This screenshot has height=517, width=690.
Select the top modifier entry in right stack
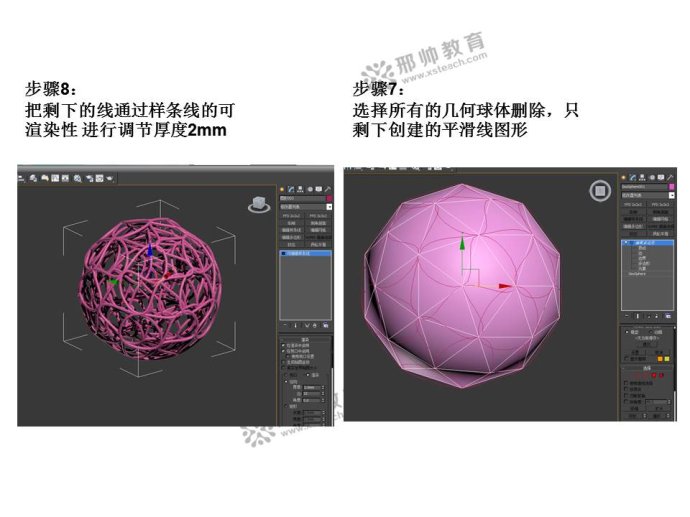coord(646,243)
